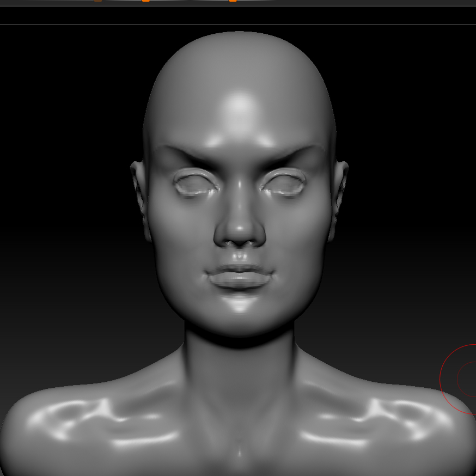Click the sculpted head model's nose tip
The image size is (476, 476).
240,230
